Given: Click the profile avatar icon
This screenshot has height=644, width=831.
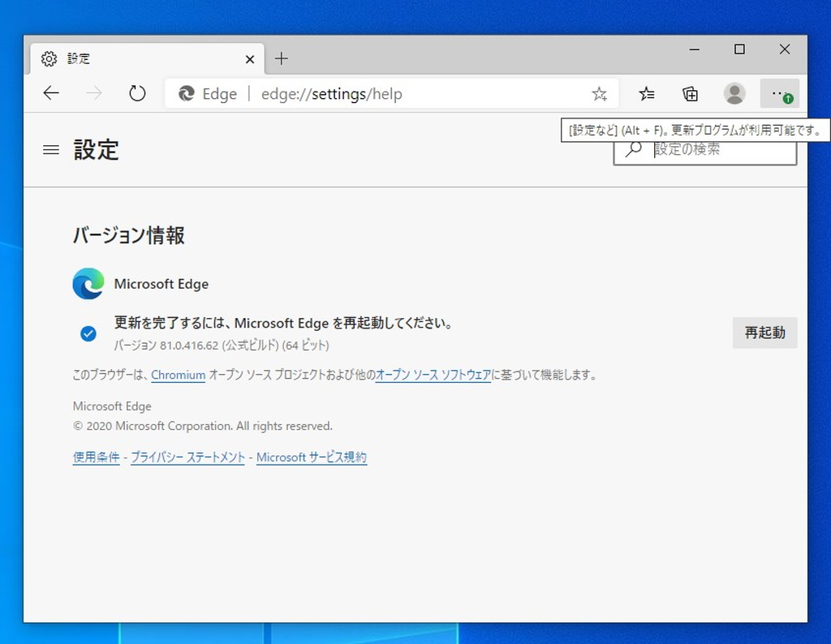Looking at the screenshot, I should [734, 94].
